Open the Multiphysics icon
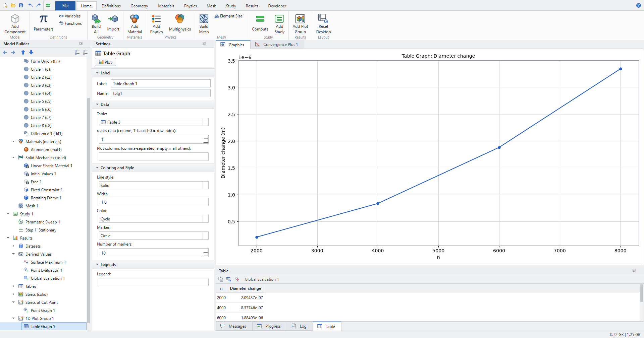This screenshot has width=644, height=338. pos(180,19)
